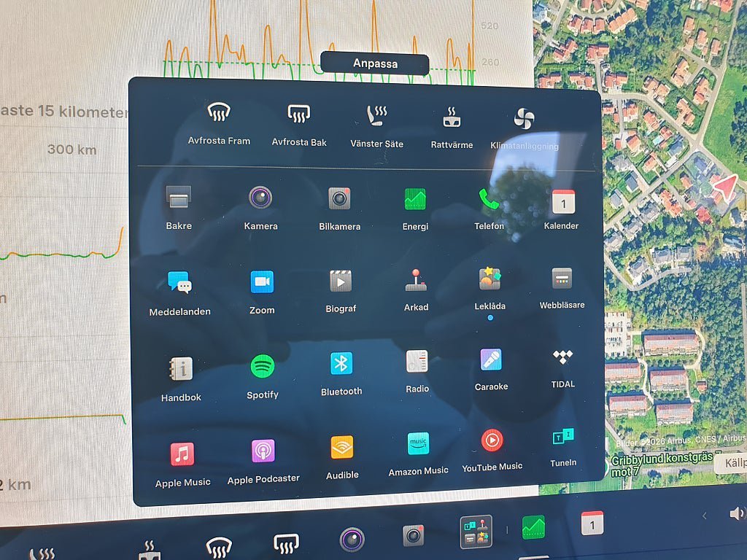Click the volume down left chevron
This screenshot has width=747, height=560.
pos(704,516)
